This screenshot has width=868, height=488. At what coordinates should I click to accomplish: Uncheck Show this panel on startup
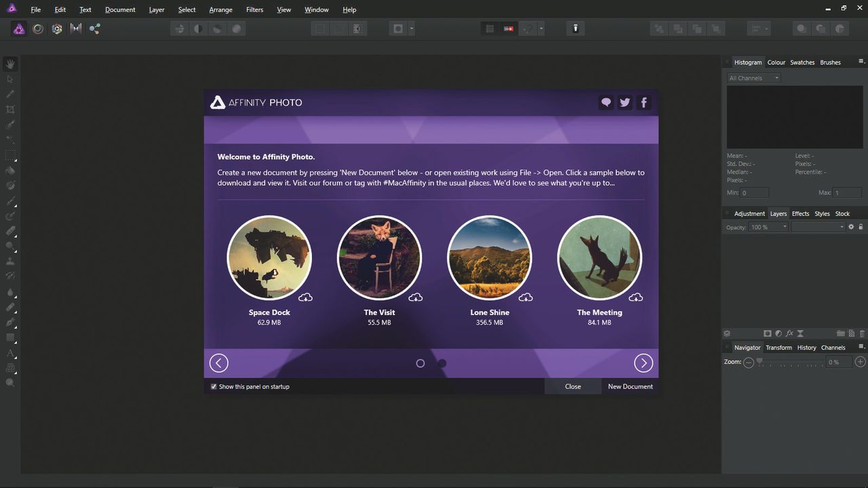(x=214, y=386)
